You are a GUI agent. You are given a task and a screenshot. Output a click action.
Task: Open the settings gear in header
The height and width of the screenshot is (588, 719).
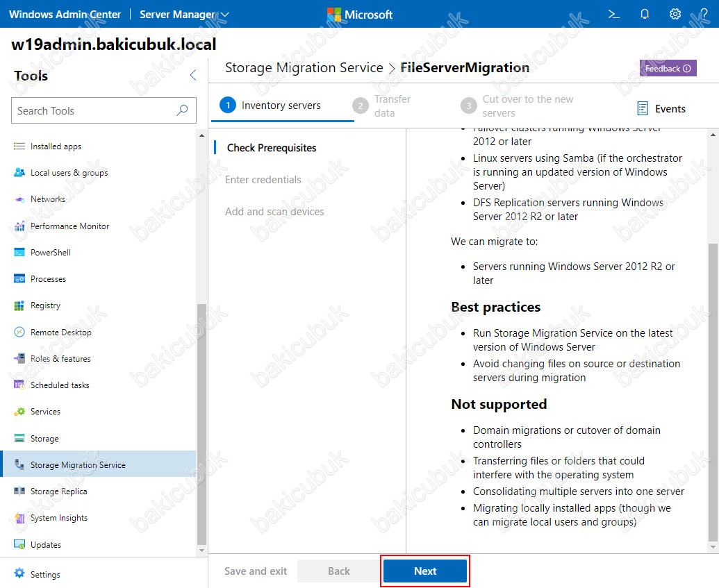click(x=675, y=14)
